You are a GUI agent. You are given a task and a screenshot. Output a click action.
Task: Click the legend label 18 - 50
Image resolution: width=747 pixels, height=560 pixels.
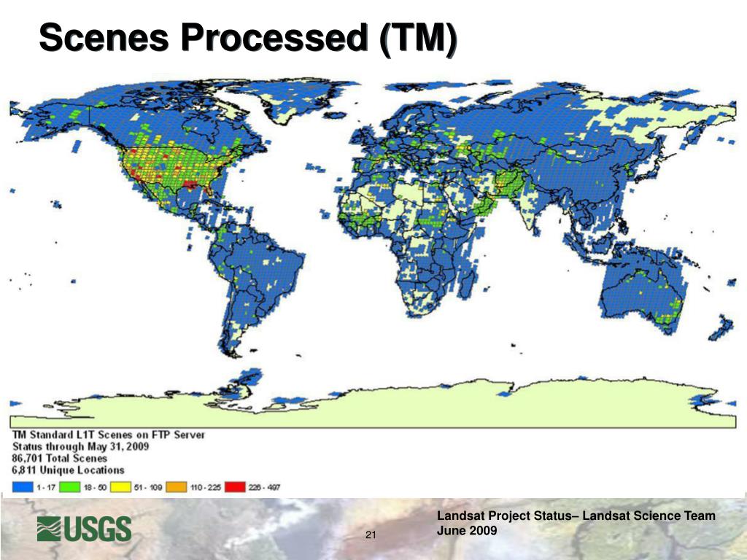point(95,488)
